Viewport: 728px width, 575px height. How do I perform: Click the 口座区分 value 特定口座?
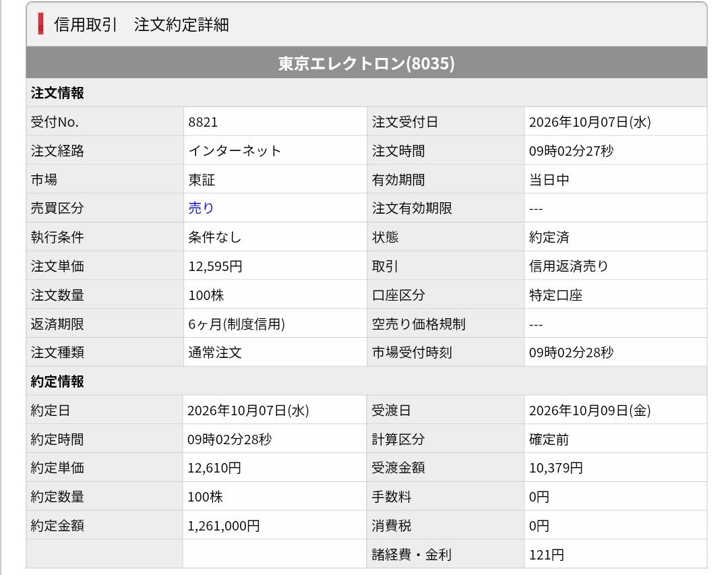click(x=555, y=295)
